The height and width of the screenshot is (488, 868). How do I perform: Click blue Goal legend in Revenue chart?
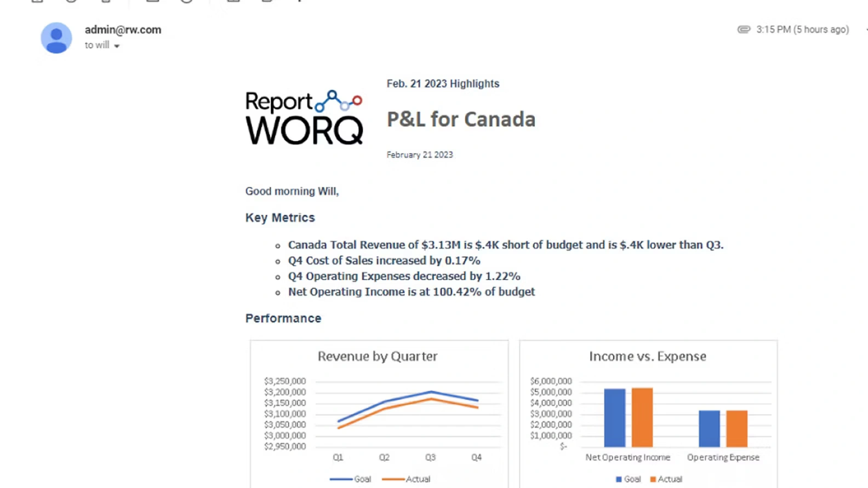[x=351, y=479]
